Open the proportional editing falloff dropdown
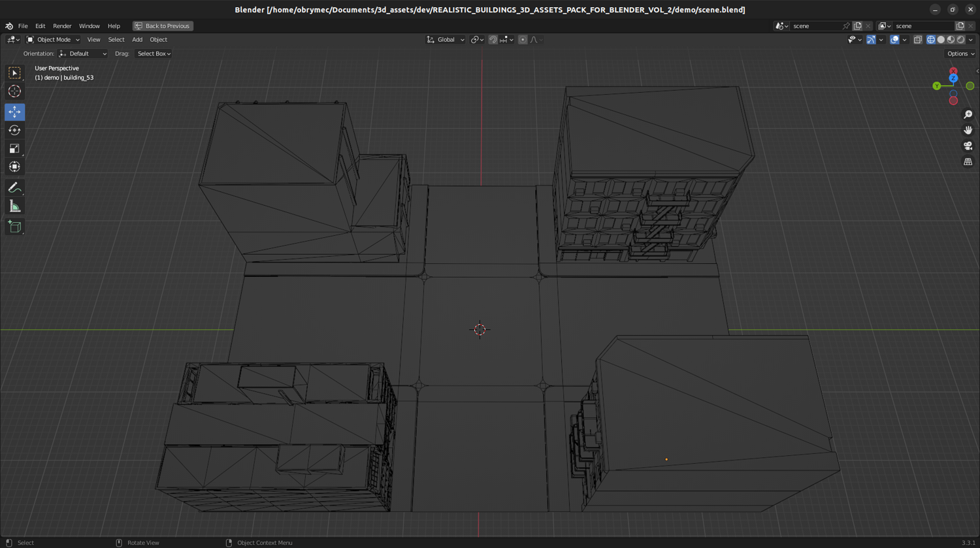 pyautogui.click(x=536, y=40)
